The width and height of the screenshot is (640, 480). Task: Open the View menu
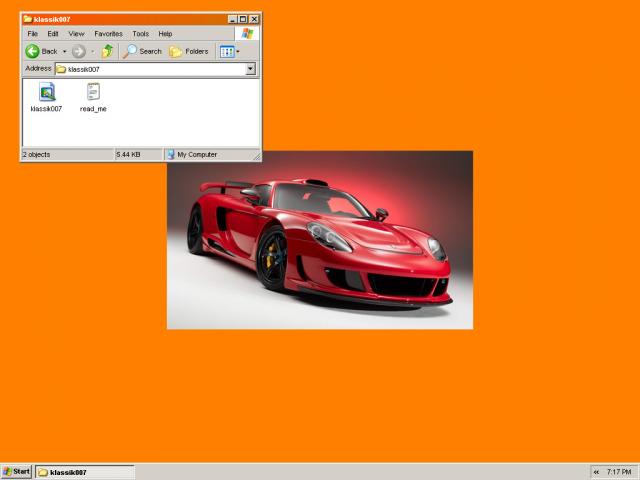[x=76, y=34]
